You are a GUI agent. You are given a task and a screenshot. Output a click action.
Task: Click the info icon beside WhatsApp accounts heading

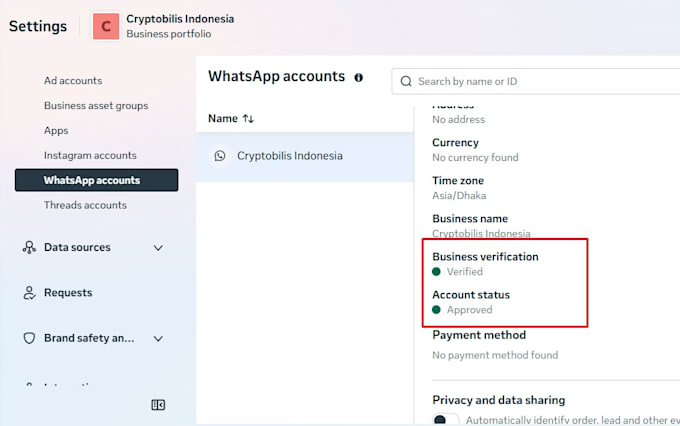358,78
